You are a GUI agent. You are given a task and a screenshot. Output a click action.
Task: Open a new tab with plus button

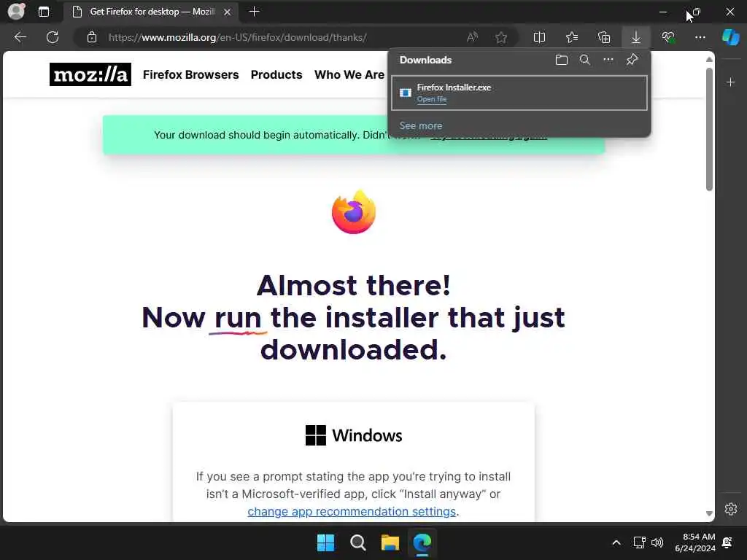255,12
